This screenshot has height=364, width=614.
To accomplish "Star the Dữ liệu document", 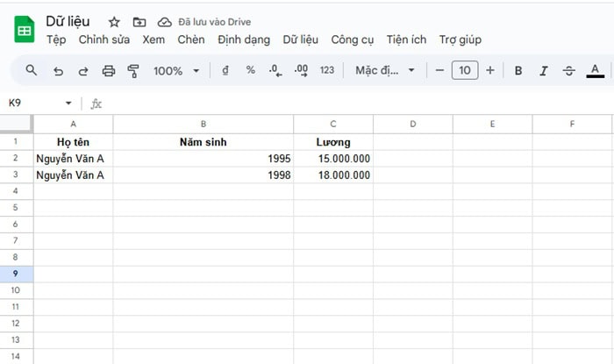I will (x=114, y=21).
